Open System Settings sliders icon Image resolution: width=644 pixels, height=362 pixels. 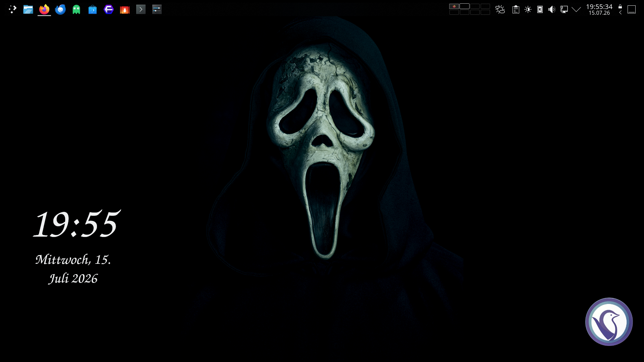[157, 9]
